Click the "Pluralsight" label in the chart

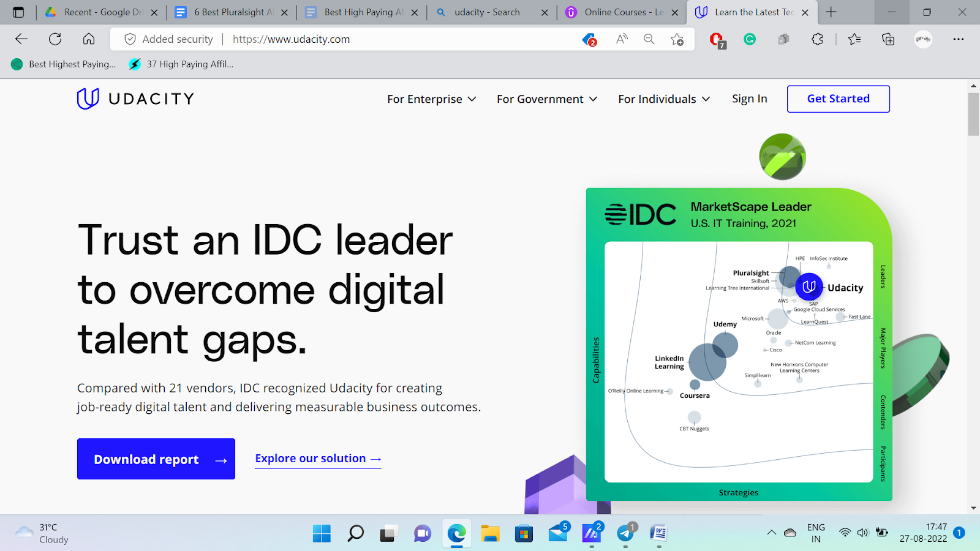click(751, 273)
